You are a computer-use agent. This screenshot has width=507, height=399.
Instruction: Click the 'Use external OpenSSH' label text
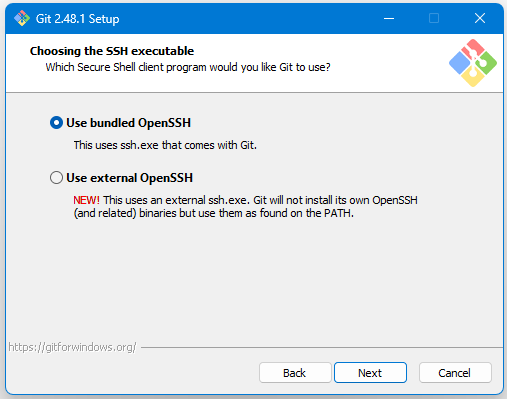tap(129, 178)
